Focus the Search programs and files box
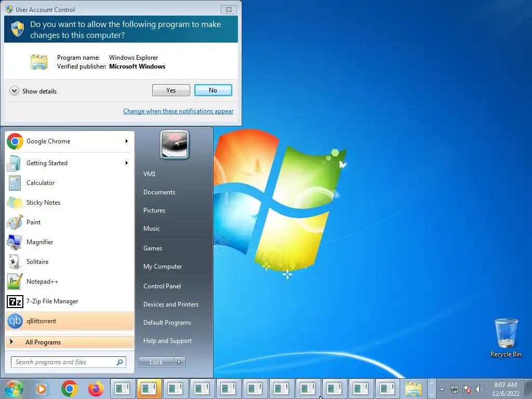532x399 pixels. (68, 362)
